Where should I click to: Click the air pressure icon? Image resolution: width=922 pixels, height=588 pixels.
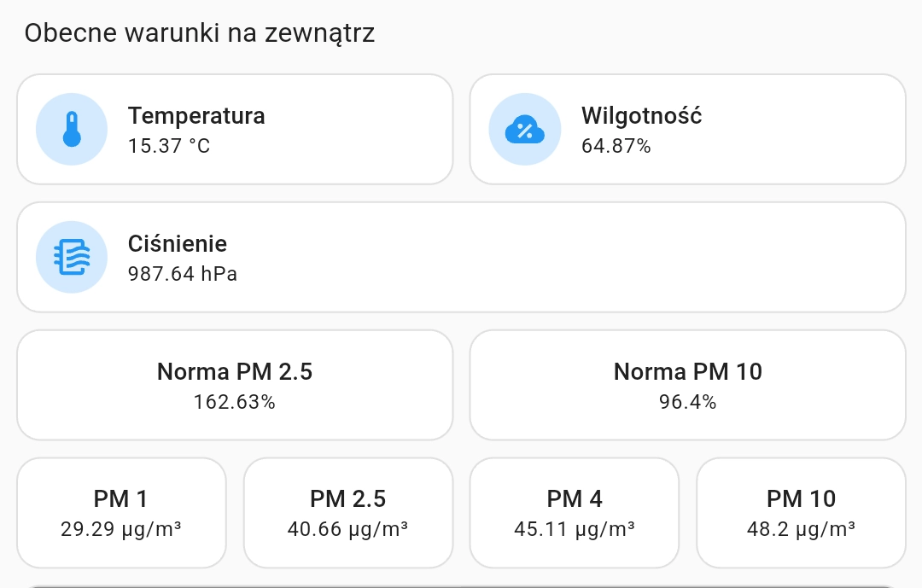pyautogui.click(x=72, y=257)
